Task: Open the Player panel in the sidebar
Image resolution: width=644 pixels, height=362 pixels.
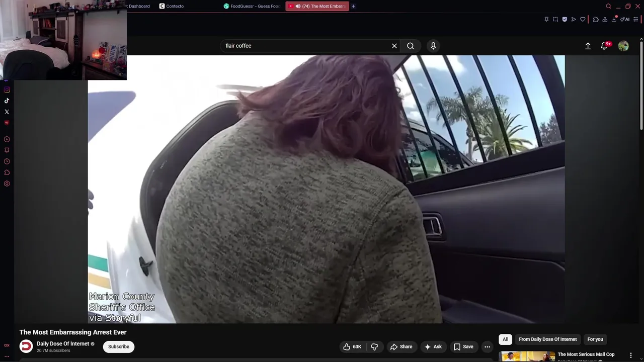Action: point(7,139)
